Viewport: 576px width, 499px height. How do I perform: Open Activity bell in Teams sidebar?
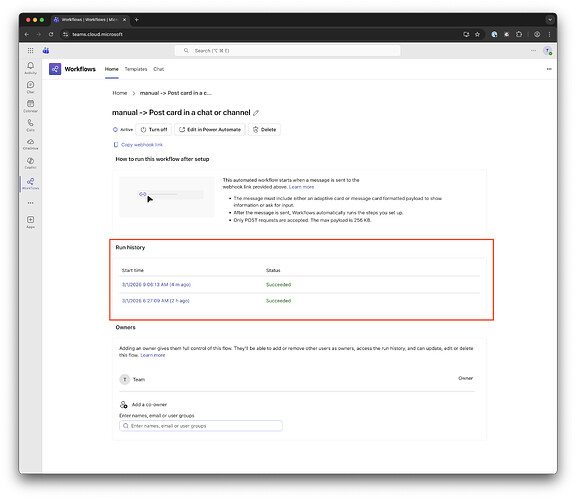pyautogui.click(x=30, y=67)
